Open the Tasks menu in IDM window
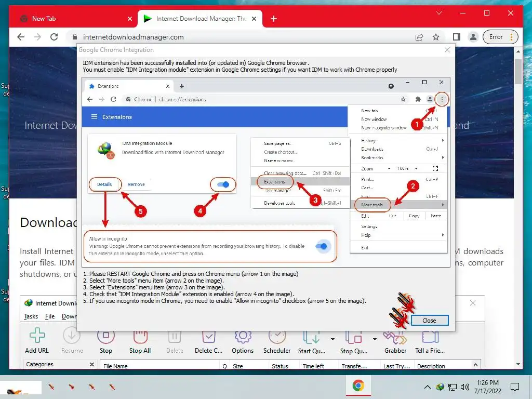 click(31, 316)
